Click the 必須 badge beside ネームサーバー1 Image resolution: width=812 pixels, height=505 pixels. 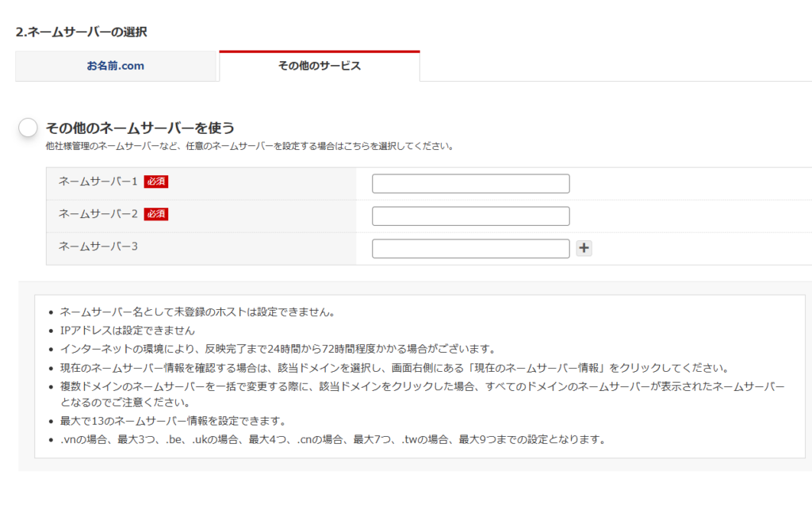click(156, 182)
